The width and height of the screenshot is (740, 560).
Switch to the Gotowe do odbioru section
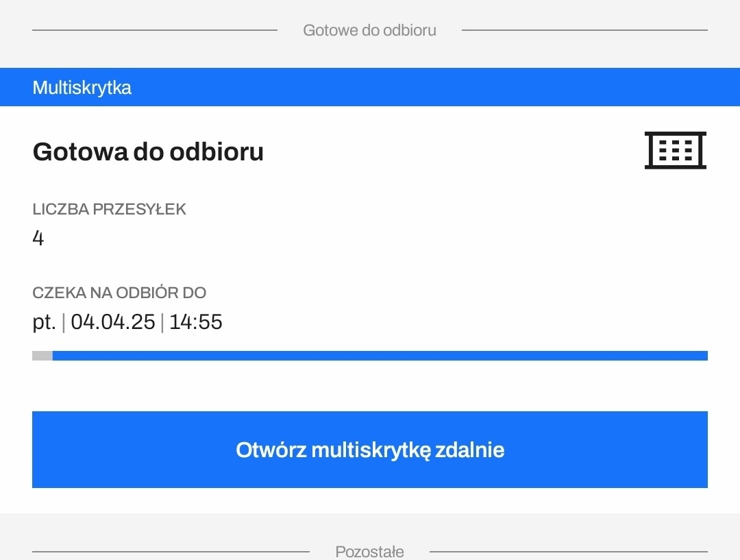pyautogui.click(x=369, y=29)
